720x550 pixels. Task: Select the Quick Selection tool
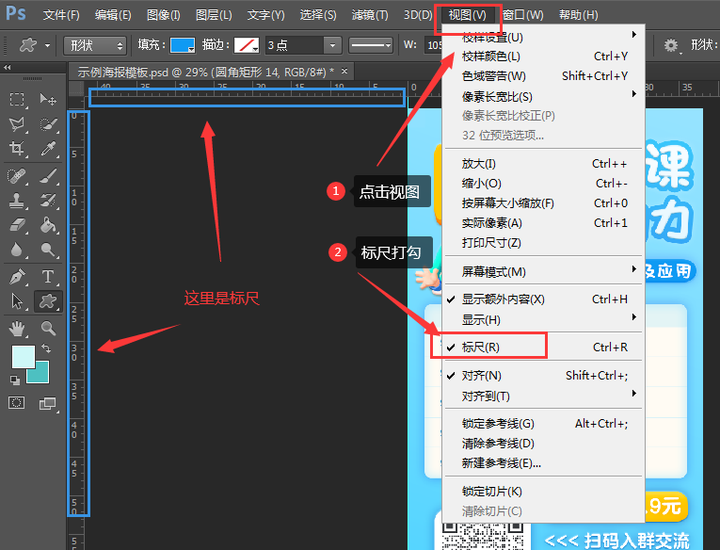coord(48,124)
